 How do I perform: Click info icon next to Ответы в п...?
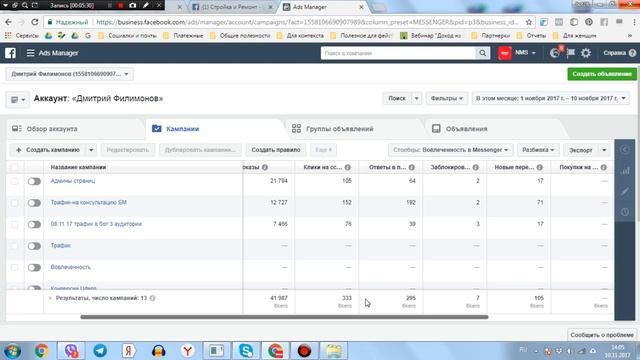412,167
